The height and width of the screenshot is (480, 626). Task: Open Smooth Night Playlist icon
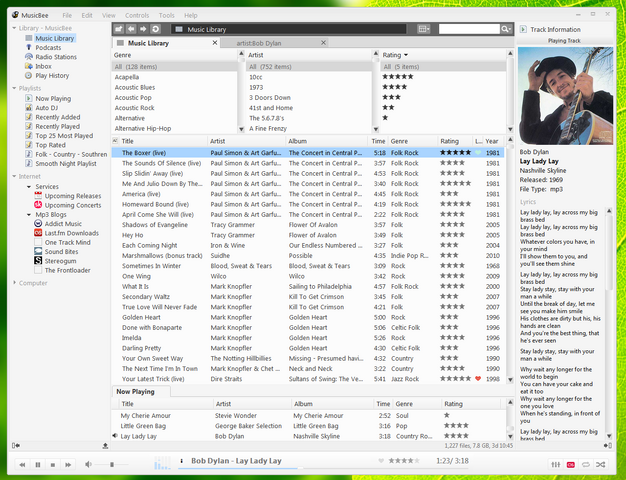pyautogui.click(x=28, y=164)
